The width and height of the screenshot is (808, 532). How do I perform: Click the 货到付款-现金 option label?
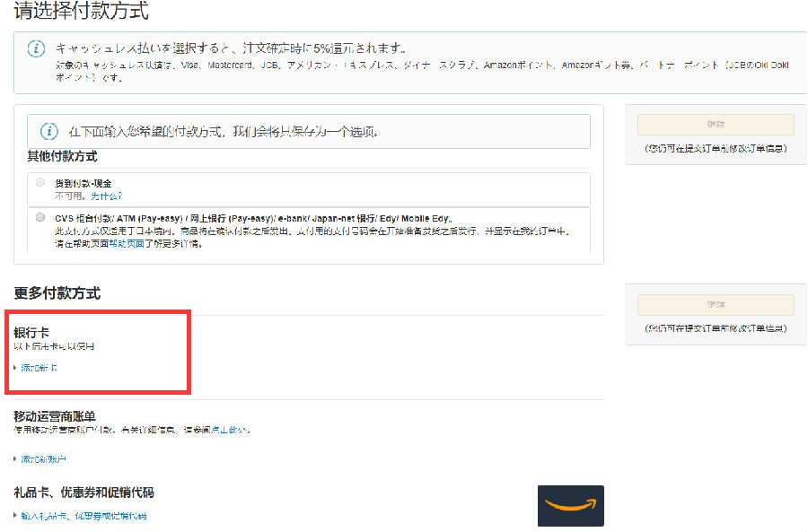(83, 183)
